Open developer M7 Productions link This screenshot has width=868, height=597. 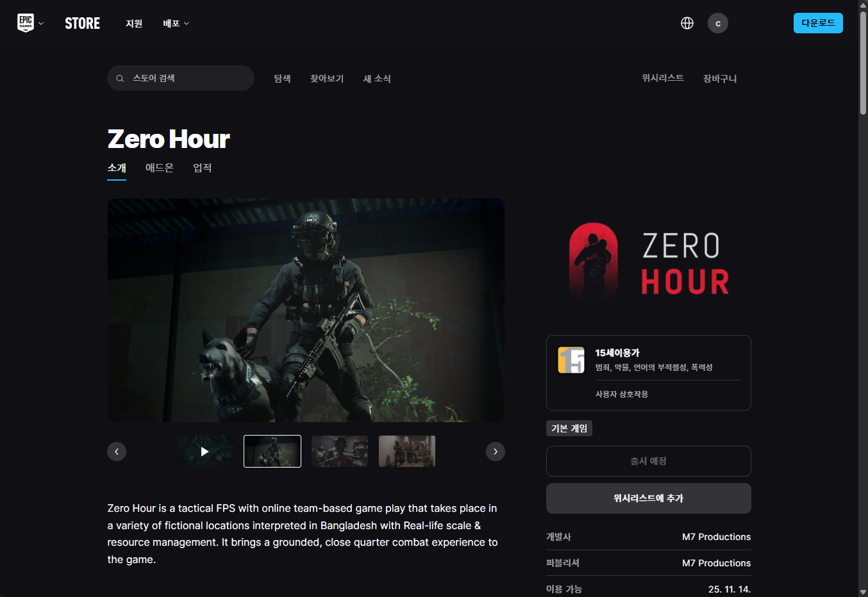click(716, 537)
